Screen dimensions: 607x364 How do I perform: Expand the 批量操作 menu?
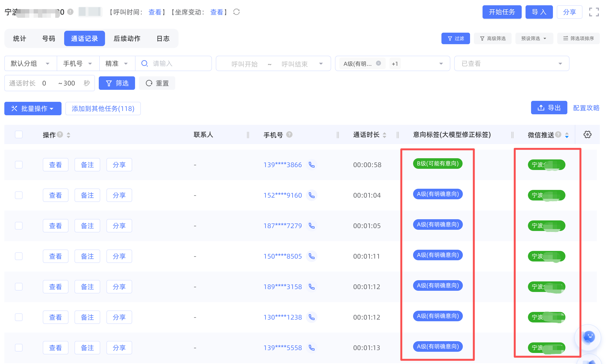(x=33, y=109)
